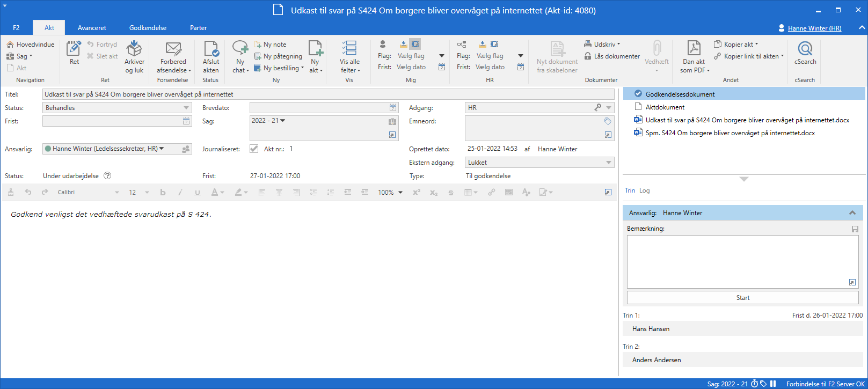Click the status help question mark
Image resolution: width=868 pixels, height=389 pixels.
107,175
